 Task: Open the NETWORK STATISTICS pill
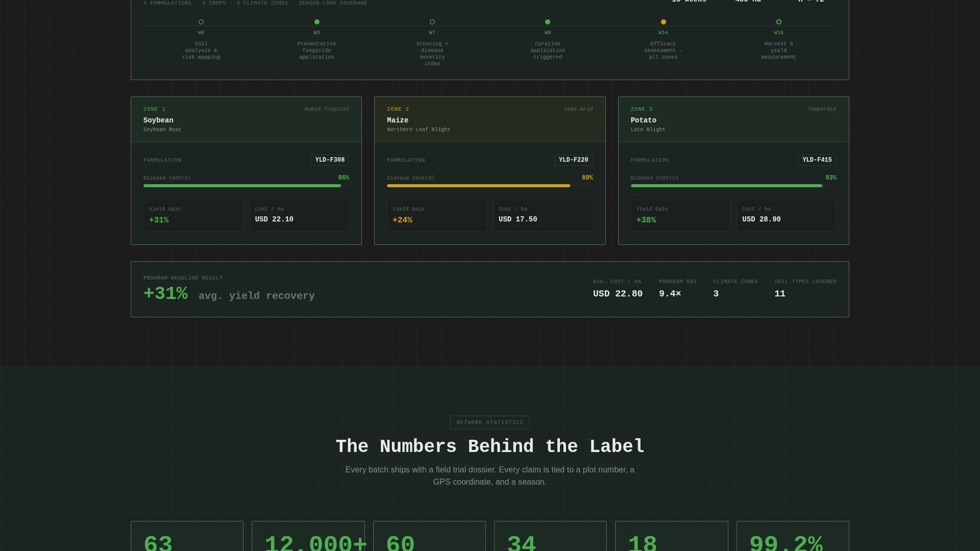tap(489, 422)
